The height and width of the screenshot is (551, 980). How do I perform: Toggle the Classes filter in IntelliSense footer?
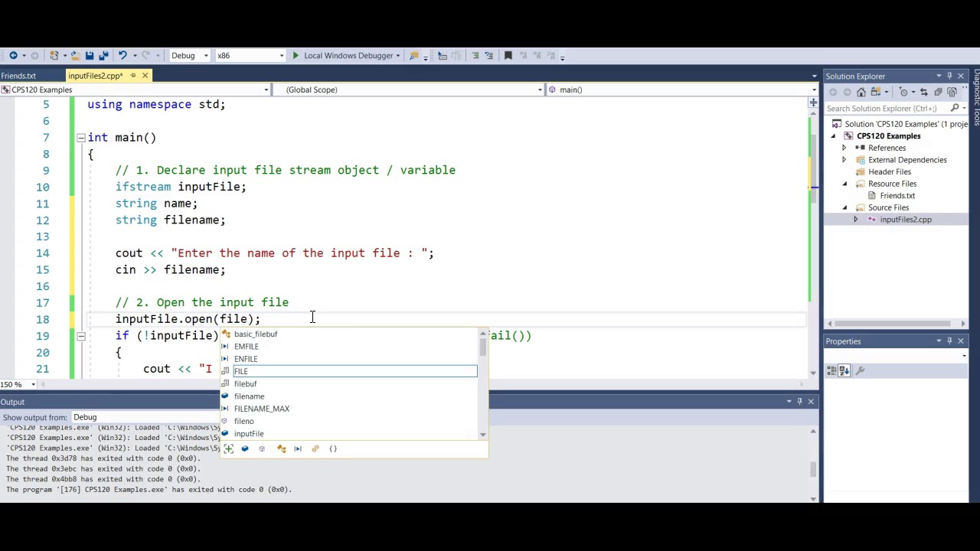point(281,448)
